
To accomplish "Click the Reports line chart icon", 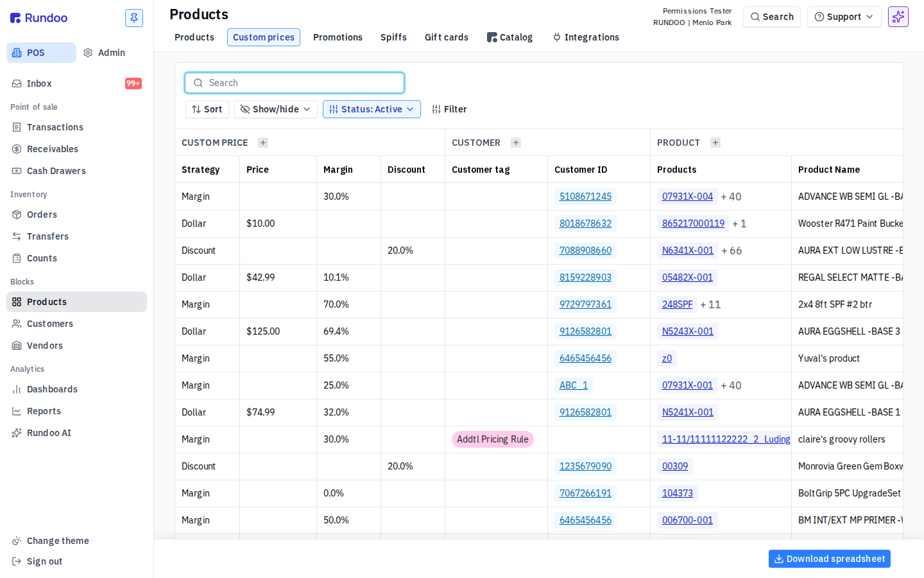I will coord(17,411).
